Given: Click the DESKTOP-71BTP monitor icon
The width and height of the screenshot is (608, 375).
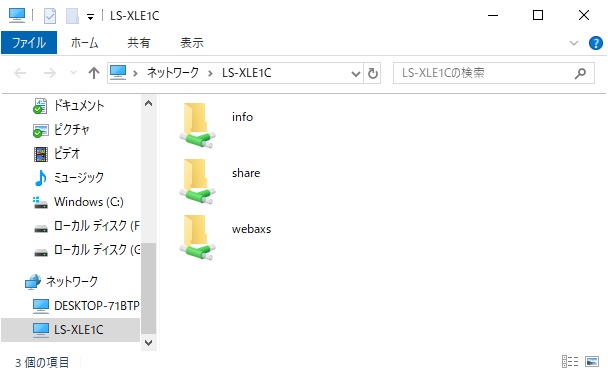Looking at the screenshot, I should (41, 306).
